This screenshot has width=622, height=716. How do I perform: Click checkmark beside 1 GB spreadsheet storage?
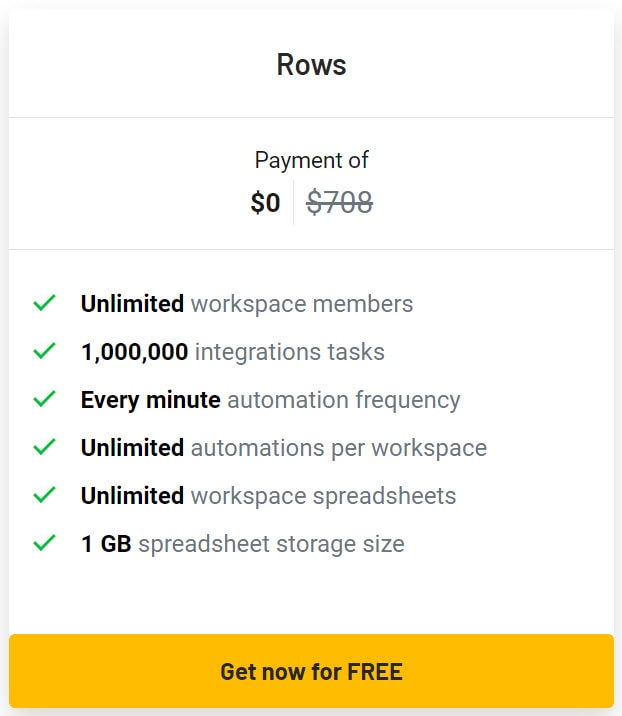click(44, 542)
